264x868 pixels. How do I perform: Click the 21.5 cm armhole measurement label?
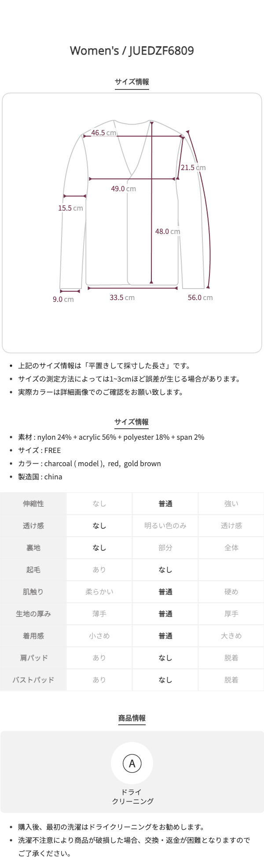pos(193,167)
